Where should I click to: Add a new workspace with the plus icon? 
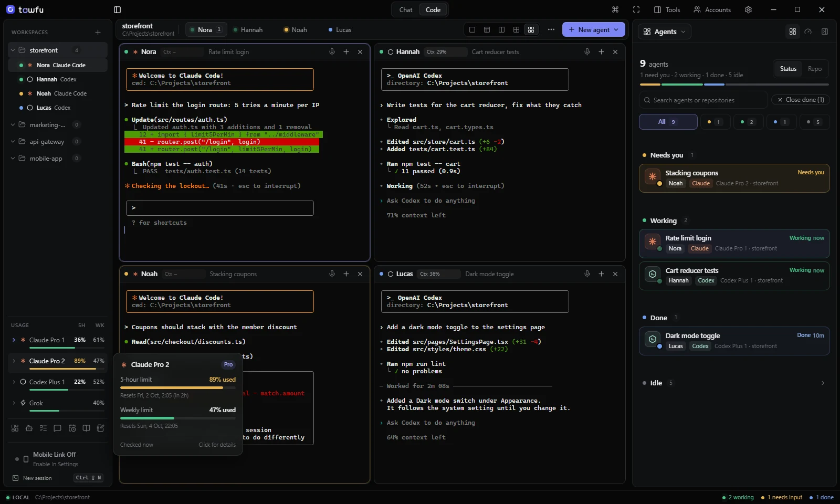[x=98, y=32]
